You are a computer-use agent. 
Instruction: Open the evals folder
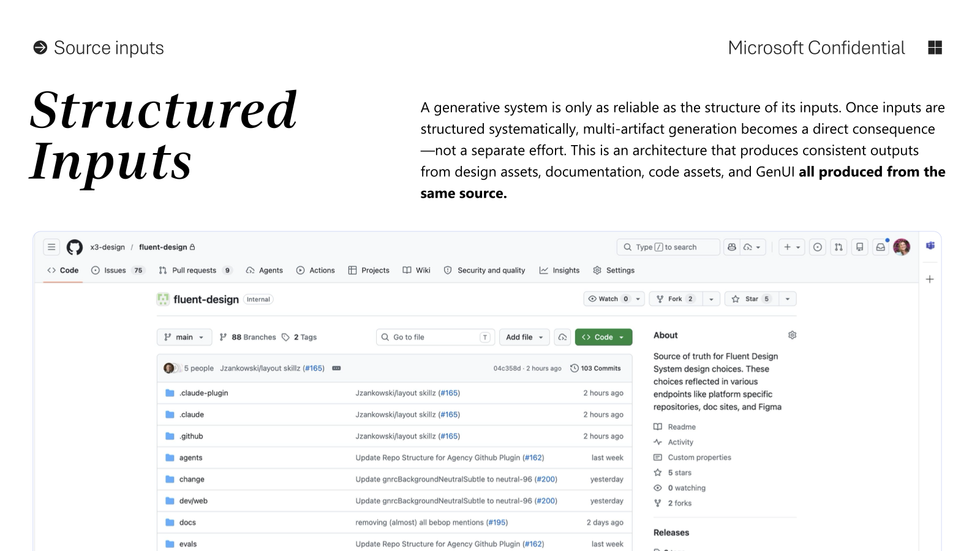point(188,544)
